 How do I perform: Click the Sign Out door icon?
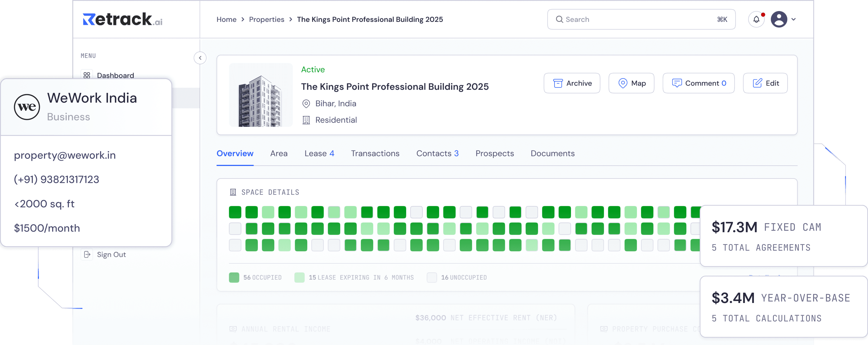coord(87,255)
